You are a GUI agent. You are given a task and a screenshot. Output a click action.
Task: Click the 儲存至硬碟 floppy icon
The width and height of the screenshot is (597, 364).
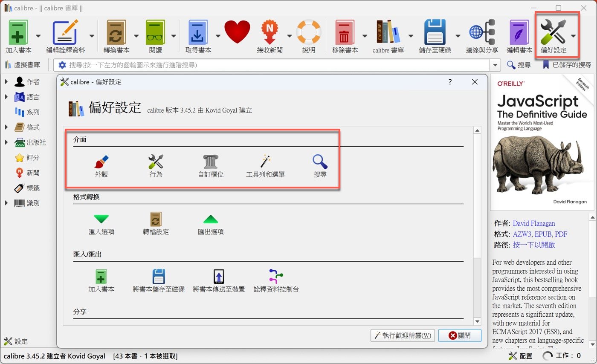tap(435, 32)
